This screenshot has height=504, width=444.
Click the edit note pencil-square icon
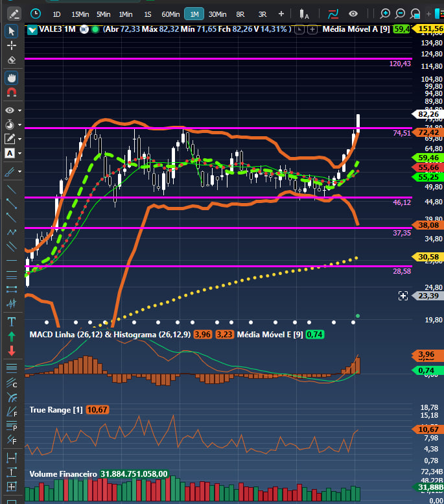[x=10, y=139]
